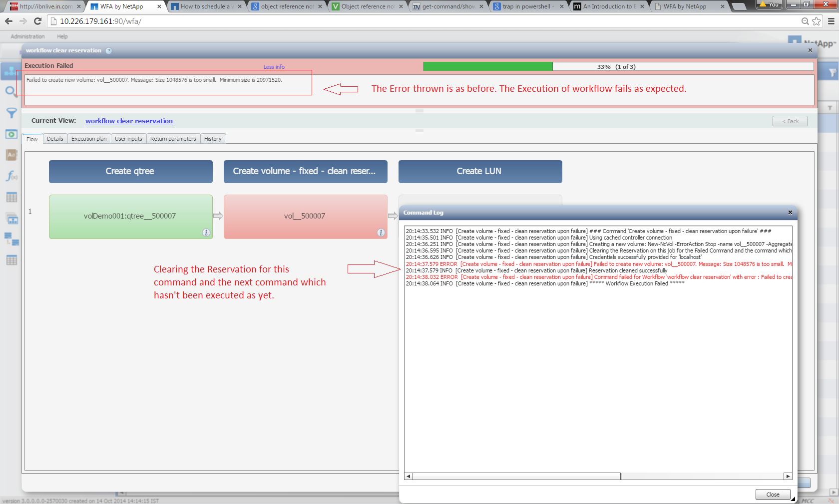Screen dimensions: 839x504
Task: Click the help question mark beside dialog title
Action: point(109,50)
